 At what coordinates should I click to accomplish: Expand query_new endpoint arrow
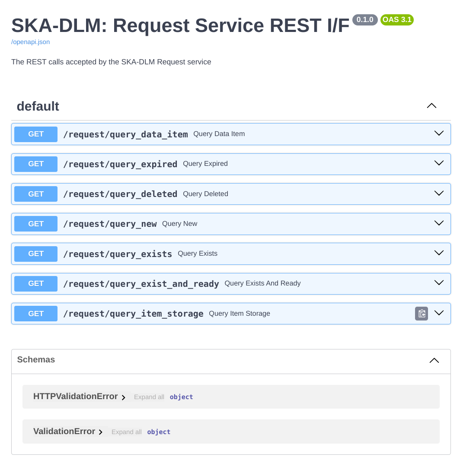coord(439,223)
